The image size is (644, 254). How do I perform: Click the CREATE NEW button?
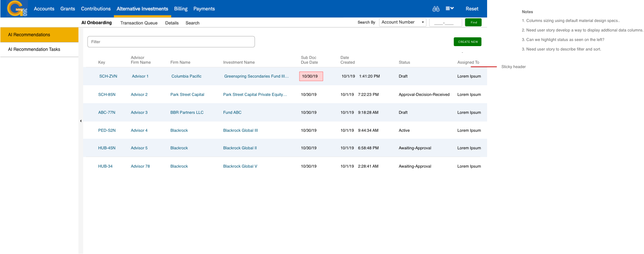coord(467,42)
